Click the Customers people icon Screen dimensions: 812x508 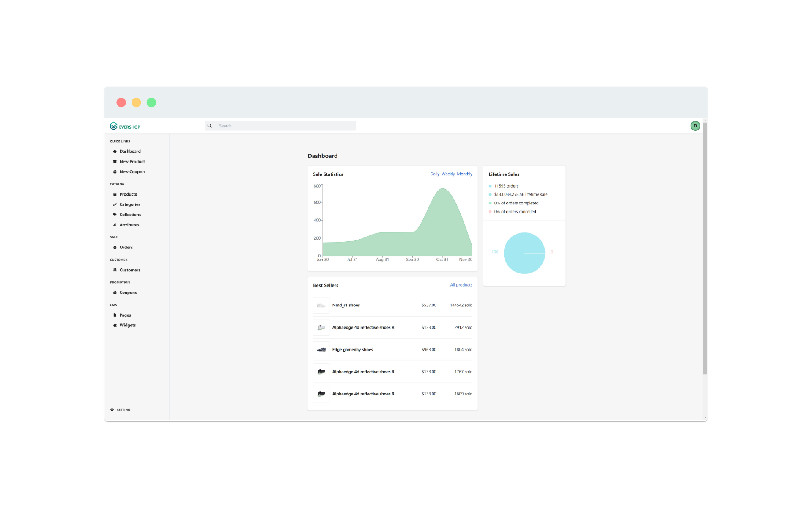pos(115,270)
